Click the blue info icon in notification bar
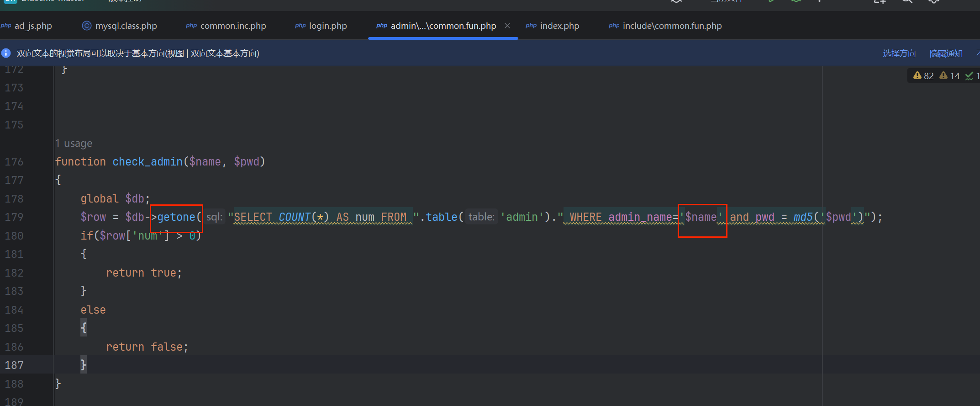980x406 pixels. click(6, 53)
